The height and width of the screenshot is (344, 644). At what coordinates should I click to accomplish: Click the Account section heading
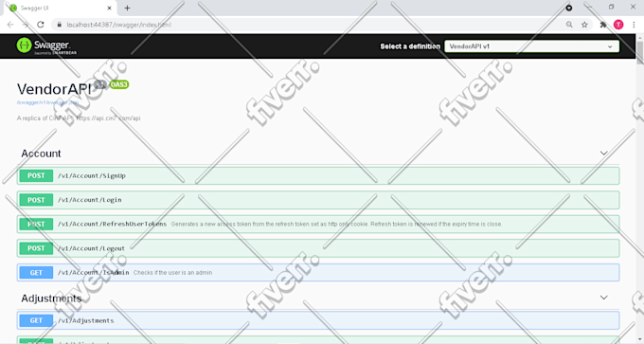41,154
